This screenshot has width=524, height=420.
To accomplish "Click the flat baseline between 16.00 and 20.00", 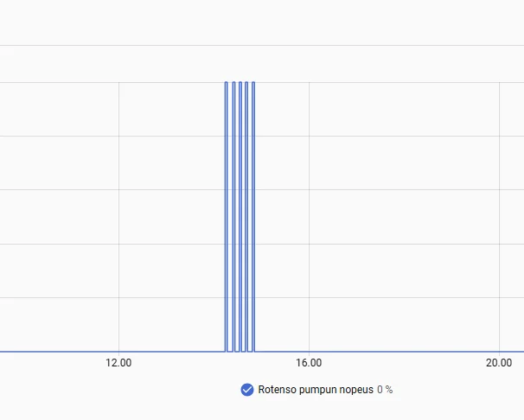I will coord(404,352).
